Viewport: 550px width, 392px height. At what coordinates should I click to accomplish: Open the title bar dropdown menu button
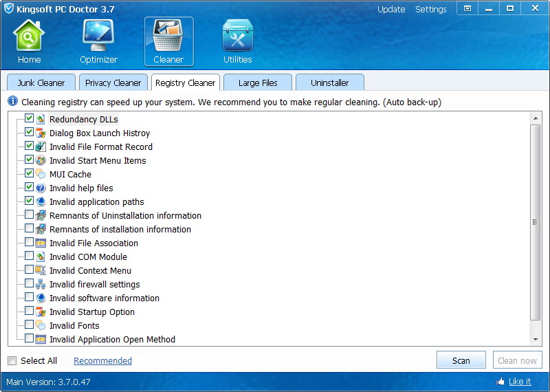(467, 8)
